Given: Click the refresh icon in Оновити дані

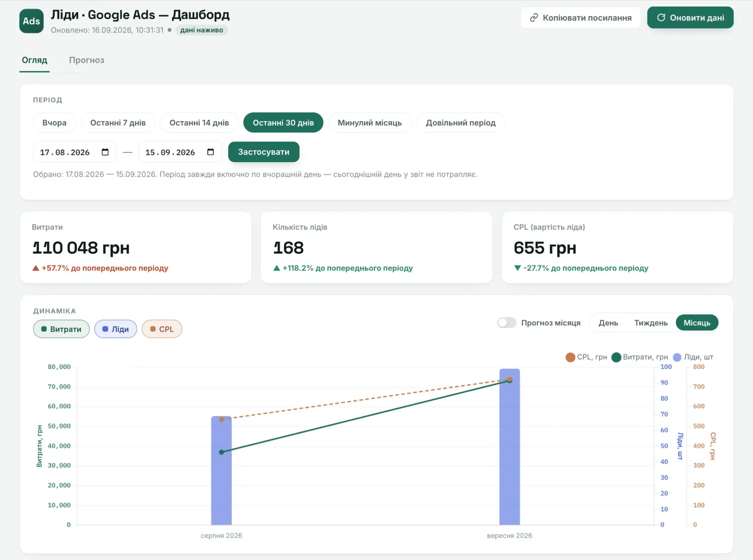Looking at the screenshot, I should click(661, 17).
